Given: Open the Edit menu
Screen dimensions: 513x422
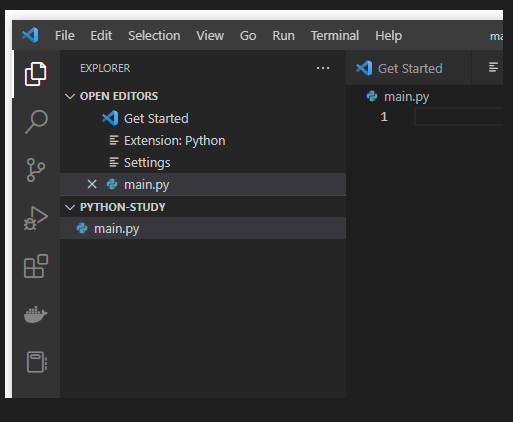Looking at the screenshot, I should [101, 35].
